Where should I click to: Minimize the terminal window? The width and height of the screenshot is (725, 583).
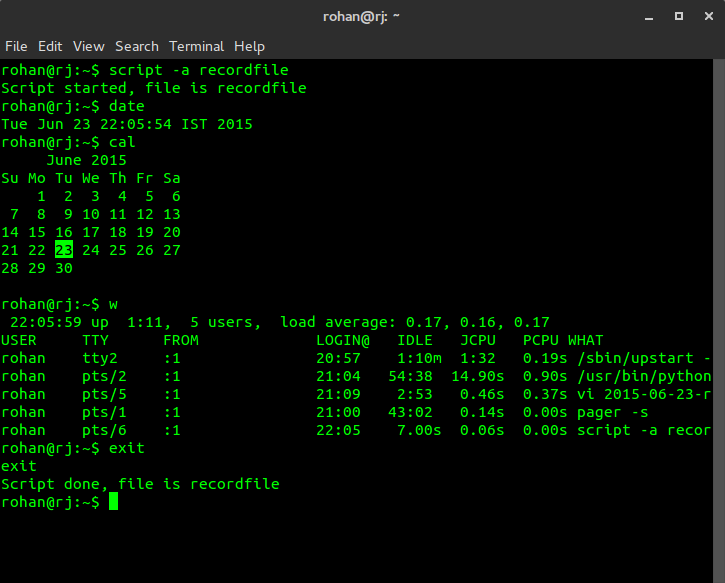pos(649,17)
